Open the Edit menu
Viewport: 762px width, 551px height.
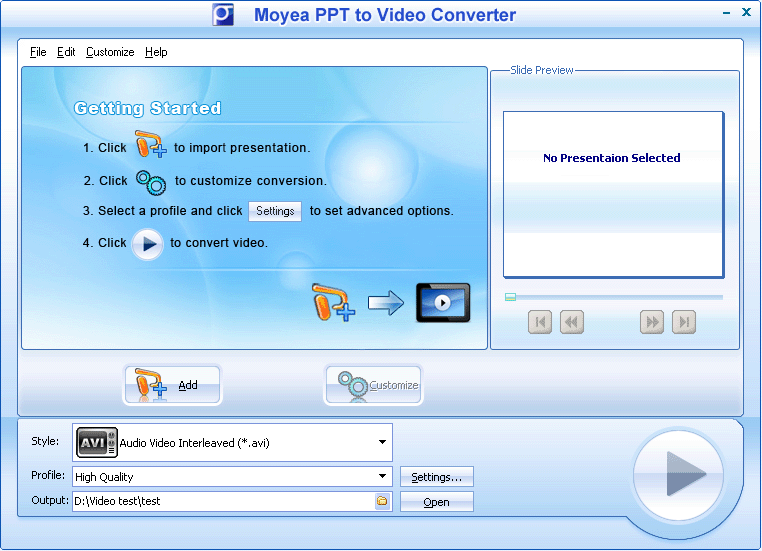click(x=66, y=52)
